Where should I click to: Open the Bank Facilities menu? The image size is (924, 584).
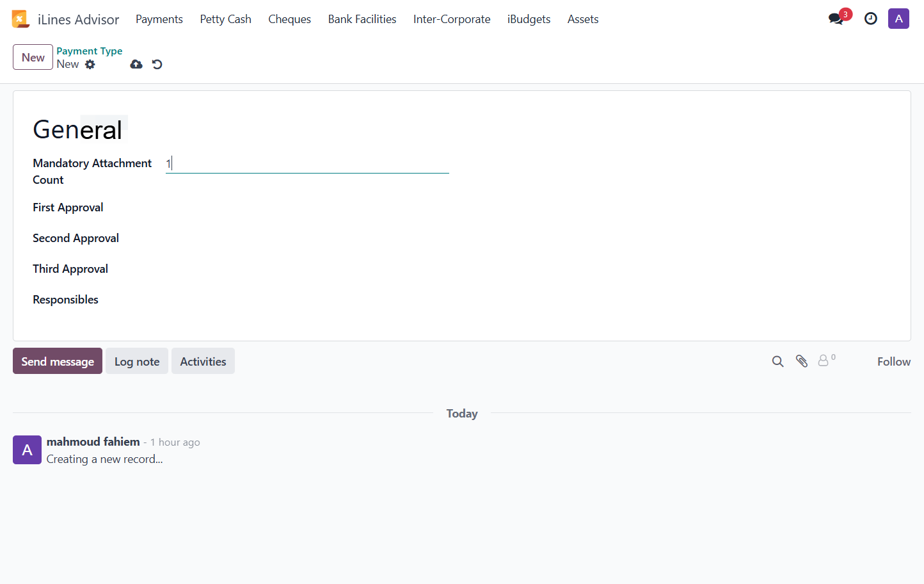click(362, 19)
